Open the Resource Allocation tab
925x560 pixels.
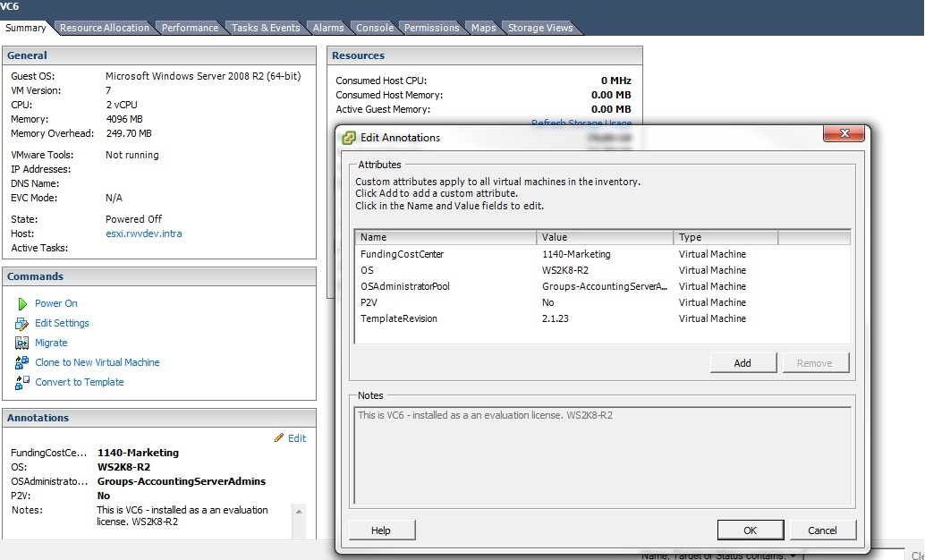coord(105,28)
